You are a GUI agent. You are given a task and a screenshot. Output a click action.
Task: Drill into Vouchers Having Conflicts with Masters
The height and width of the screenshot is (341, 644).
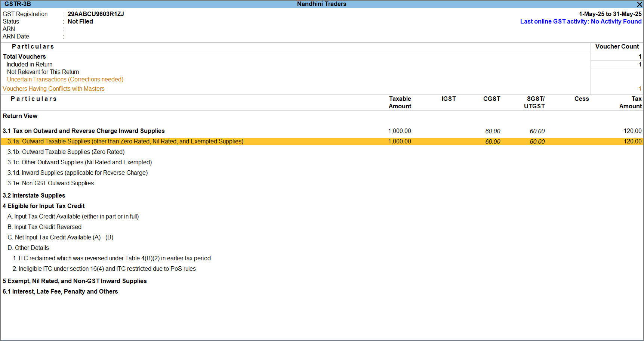53,89
